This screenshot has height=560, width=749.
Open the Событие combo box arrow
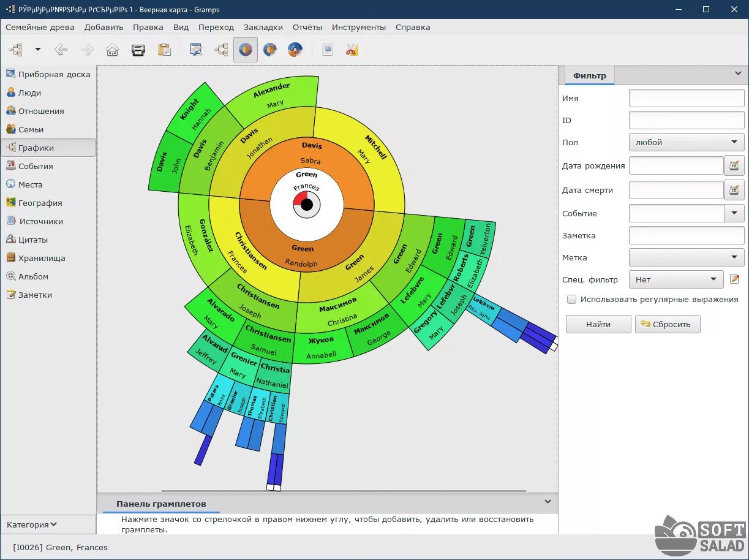click(734, 213)
